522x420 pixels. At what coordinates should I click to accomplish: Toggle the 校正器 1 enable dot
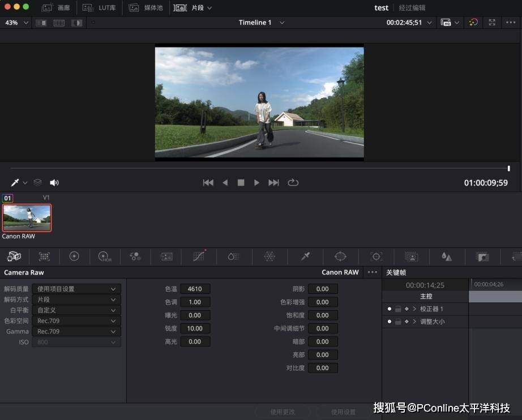390,309
